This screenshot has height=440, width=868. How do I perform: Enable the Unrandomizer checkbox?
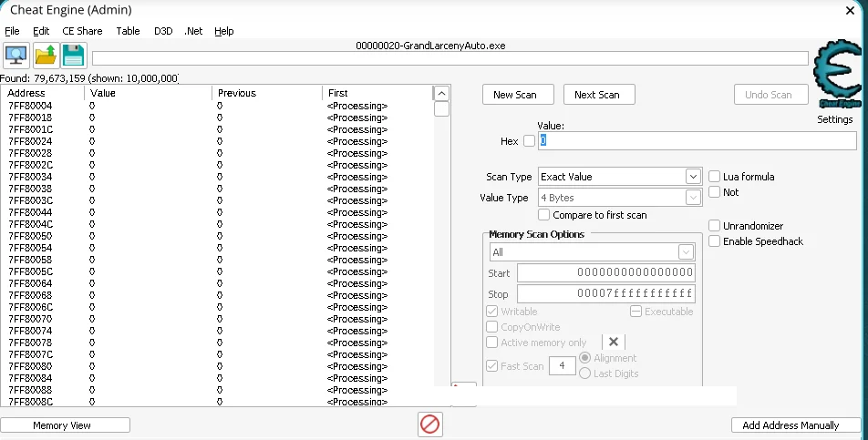click(x=715, y=226)
